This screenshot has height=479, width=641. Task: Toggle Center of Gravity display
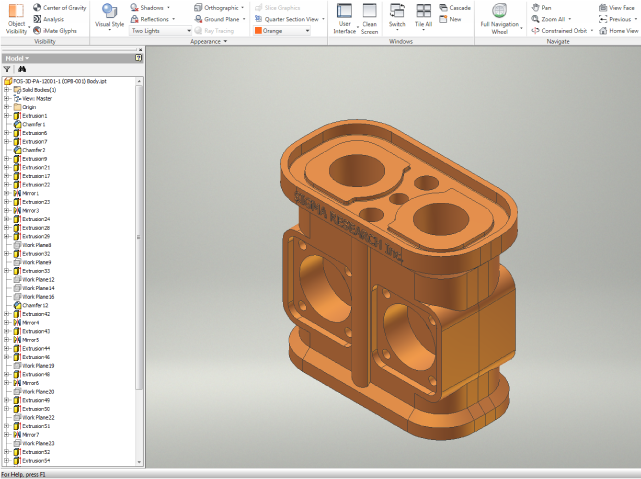[x=60, y=8]
